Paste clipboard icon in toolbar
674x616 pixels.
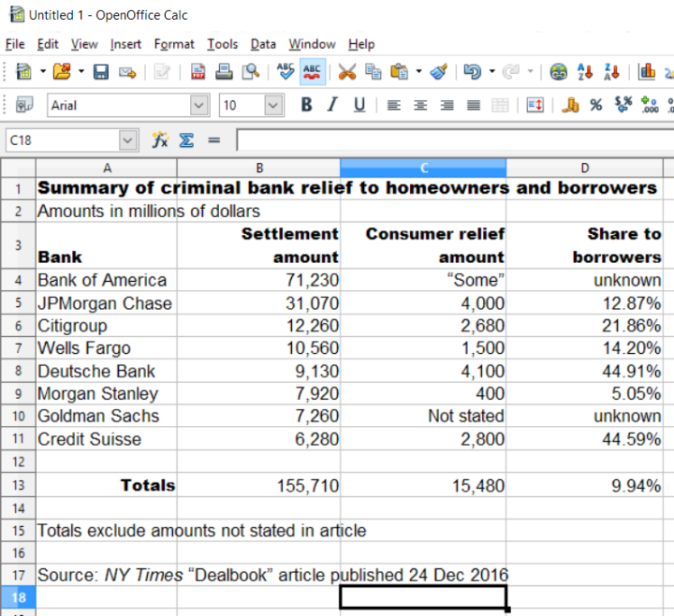pyautogui.click(x=399, y=71)
